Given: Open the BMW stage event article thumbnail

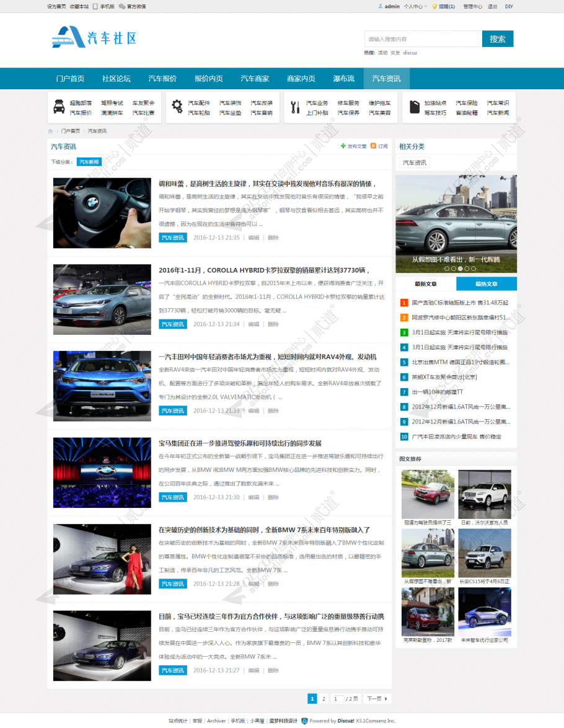Looking at the screenshot, I should 102,473.
